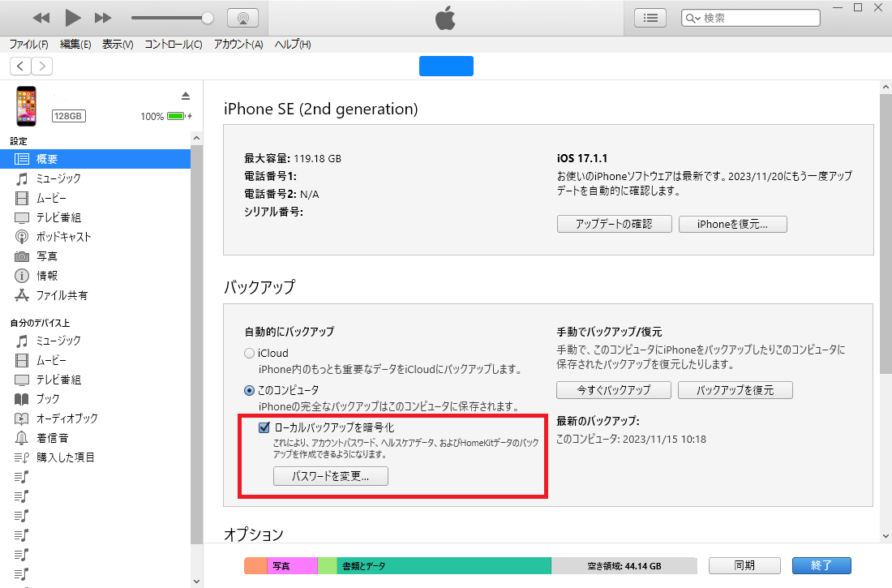Click orange segment of storage bar
Image resolution: width=892 pixels, height=588 pixels.
[255, 566]
